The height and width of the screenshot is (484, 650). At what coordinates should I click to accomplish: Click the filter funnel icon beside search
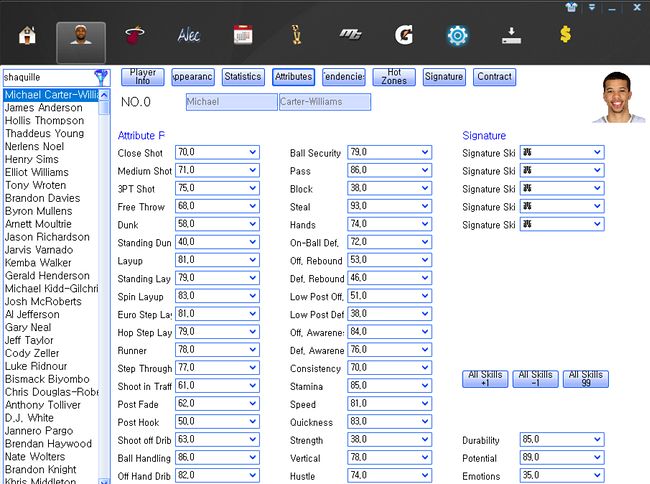click(101, 76)
